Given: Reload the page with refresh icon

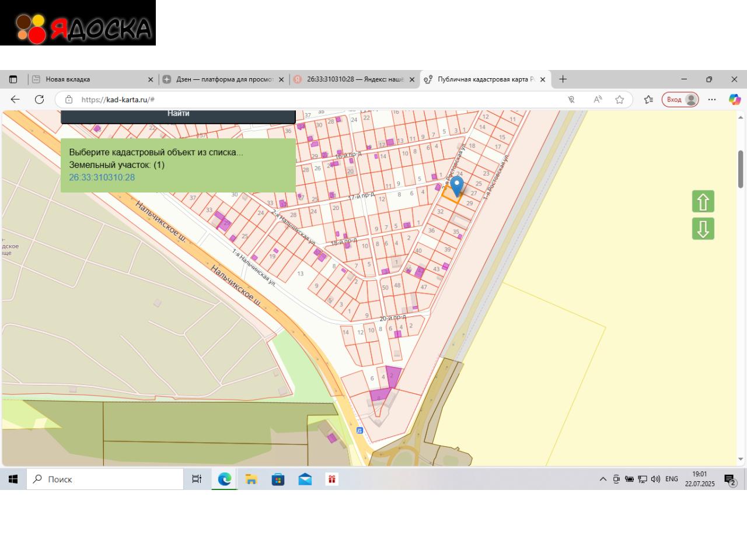Looking at the screenshot, I should 39,99.
